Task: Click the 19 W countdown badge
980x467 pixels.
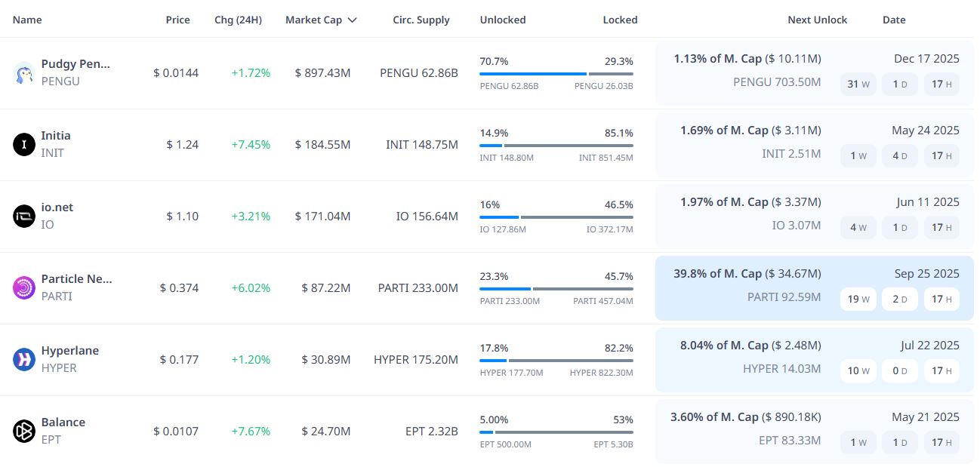Action: 858,299
